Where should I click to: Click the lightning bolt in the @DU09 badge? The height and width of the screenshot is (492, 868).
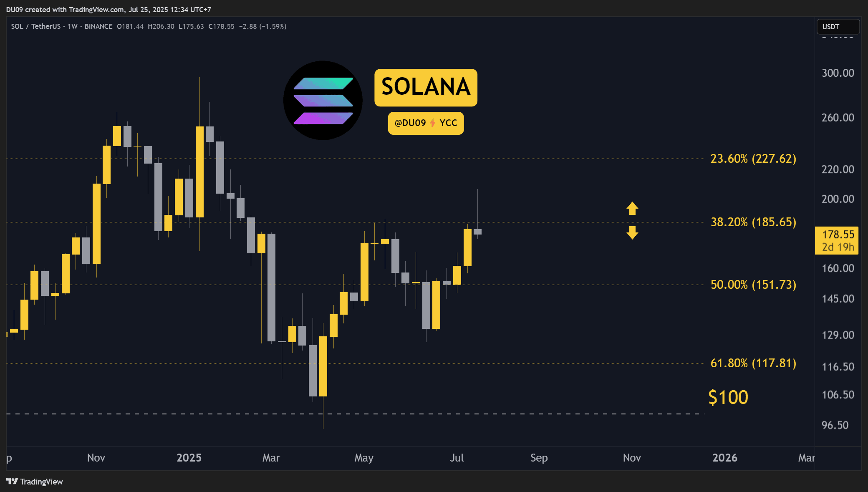[432, 123]
